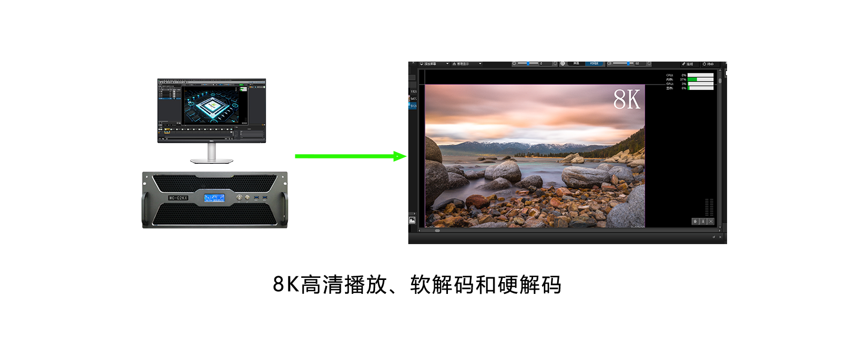Screen dimensions: 868x356
Task: Click the brightness value input field
Action: pyautogui.click(x=544, y=64)
